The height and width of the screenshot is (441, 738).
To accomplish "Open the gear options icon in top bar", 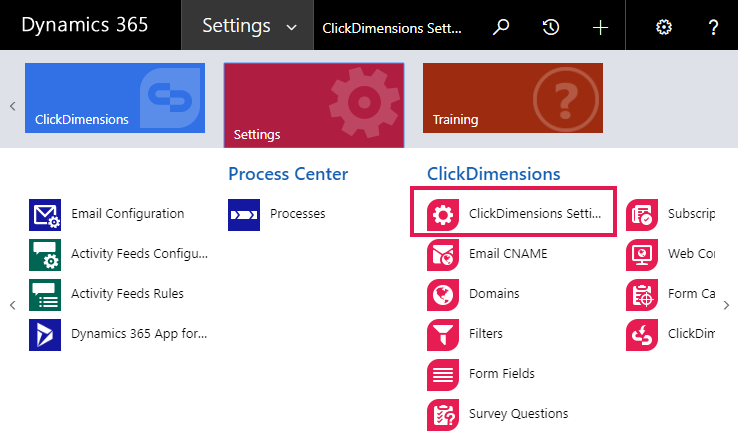I will pos(664,27).
